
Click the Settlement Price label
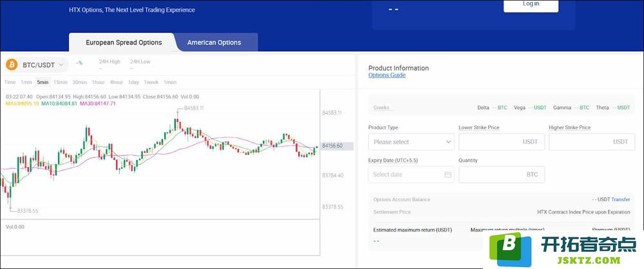tap(392, 212)
